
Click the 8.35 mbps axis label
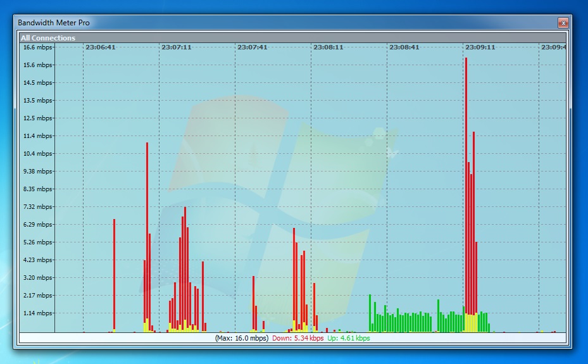pos(37,189)
